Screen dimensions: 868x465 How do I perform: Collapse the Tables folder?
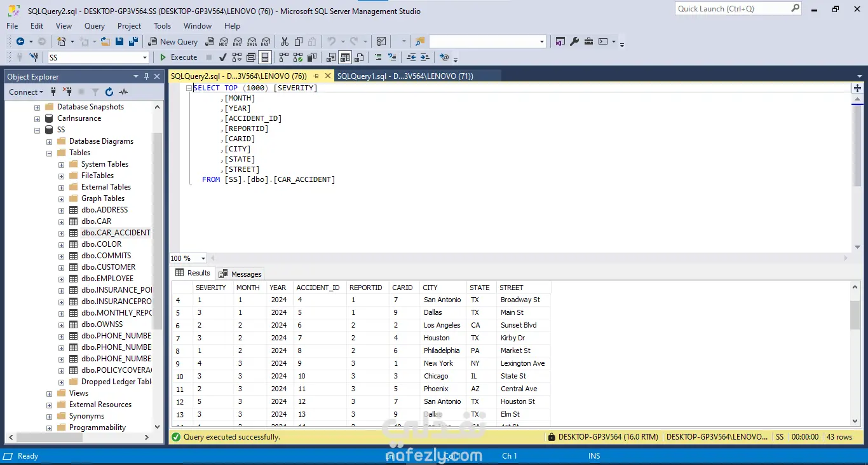coord(49,153)
